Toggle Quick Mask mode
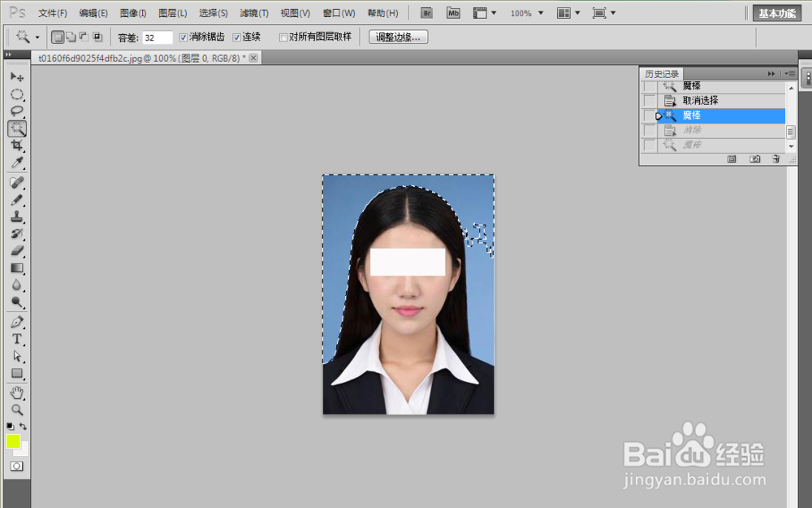Viewport: 812px width, 508px height. click(x=16, y=466)
